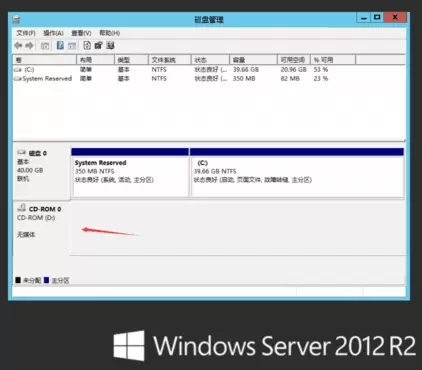The height and width of the screenshot is (370, 422).
Task: Sort by the 可用空间 column header
Action: pyautogui.click(x=294, y=60)
